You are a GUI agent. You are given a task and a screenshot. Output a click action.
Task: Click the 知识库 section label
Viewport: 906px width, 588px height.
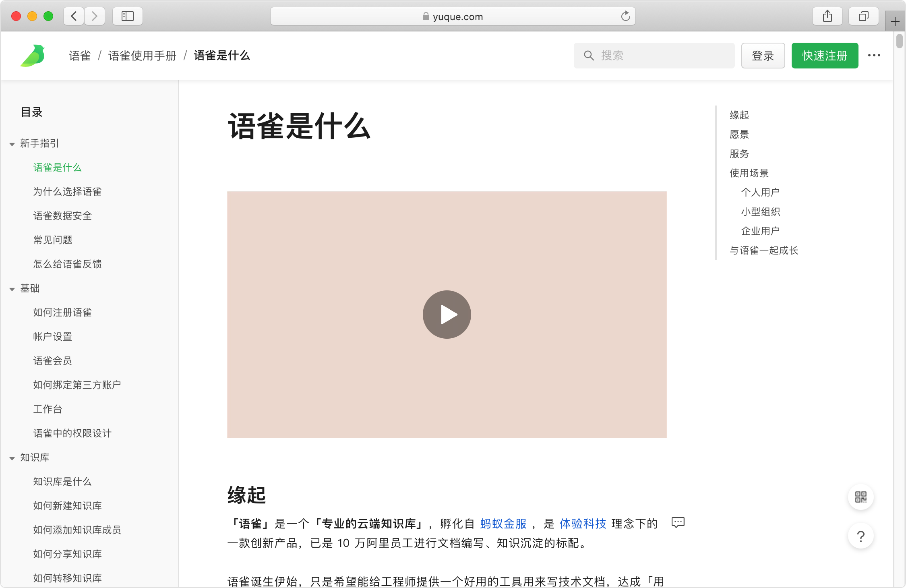point(35,458)
